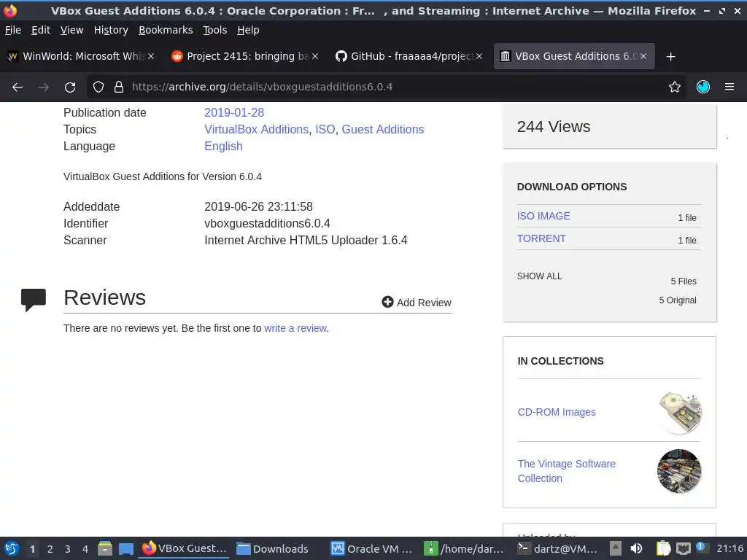Open the Guest Additions topic link

[x=382, y=129]
